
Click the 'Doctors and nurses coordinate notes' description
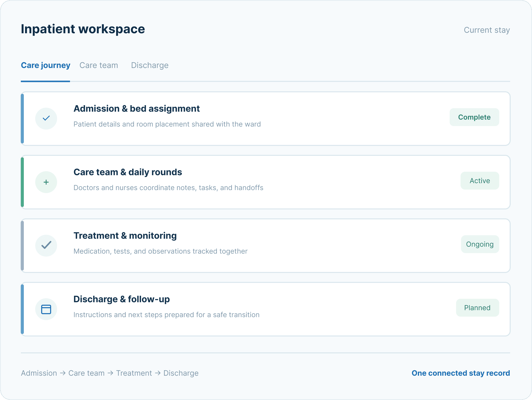pos(168,188)
